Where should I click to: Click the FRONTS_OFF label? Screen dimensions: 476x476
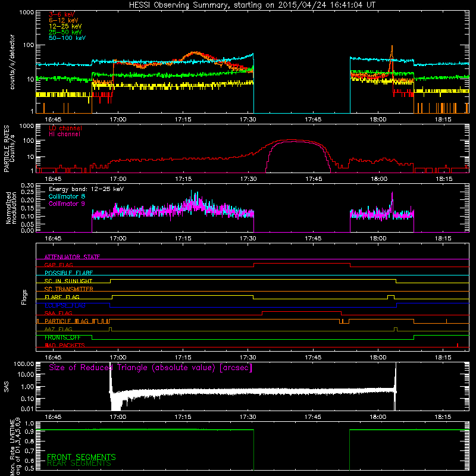[62, 337]
